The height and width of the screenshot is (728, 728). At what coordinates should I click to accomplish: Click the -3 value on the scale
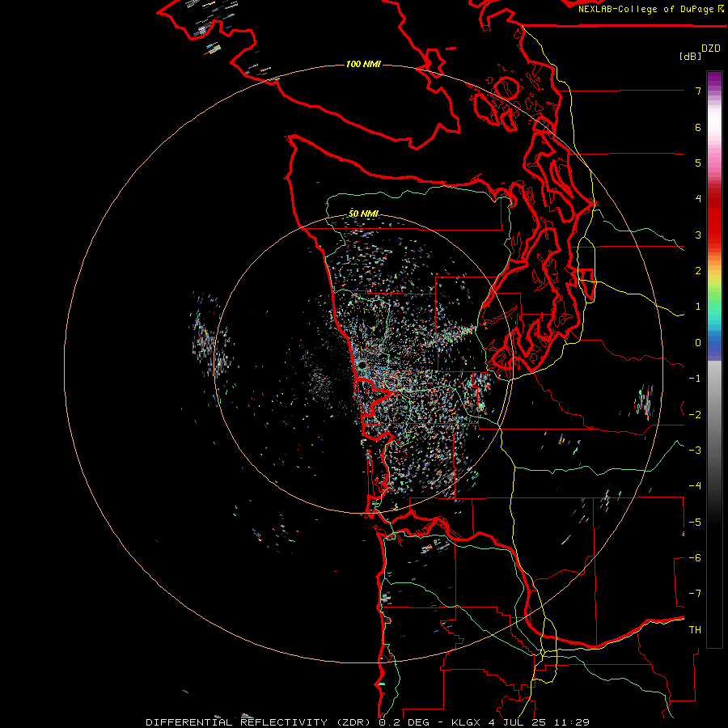tap(695, 451)
